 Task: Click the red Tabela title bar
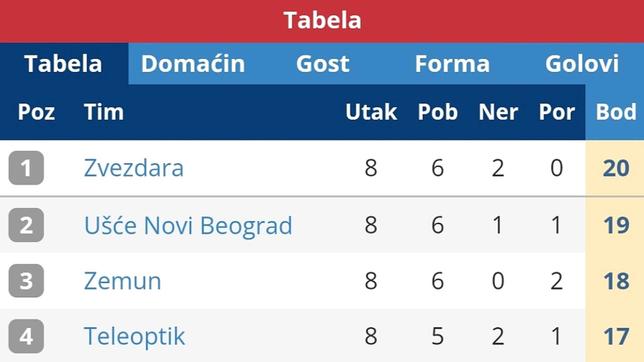coord(322,21)
